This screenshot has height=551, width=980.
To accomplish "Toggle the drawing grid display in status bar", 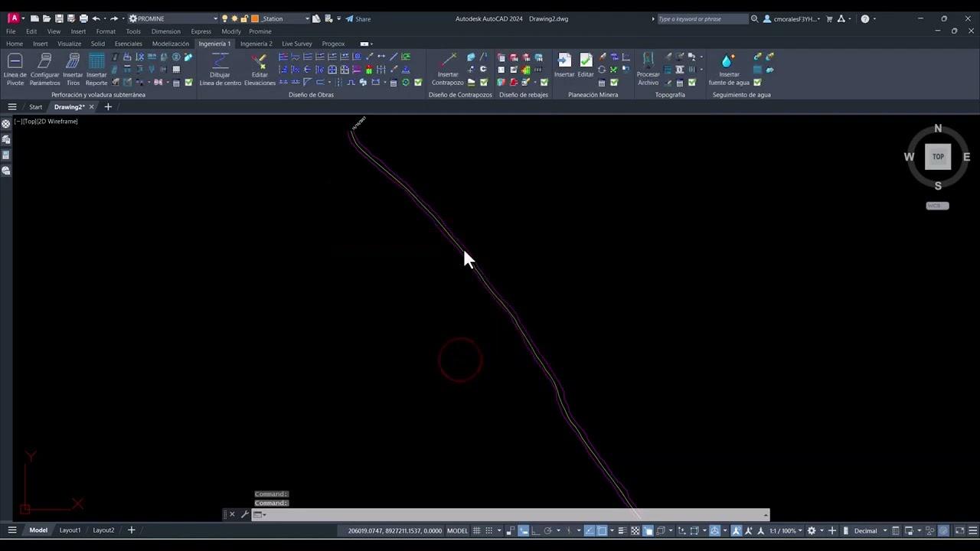I will tap(476, 530).
